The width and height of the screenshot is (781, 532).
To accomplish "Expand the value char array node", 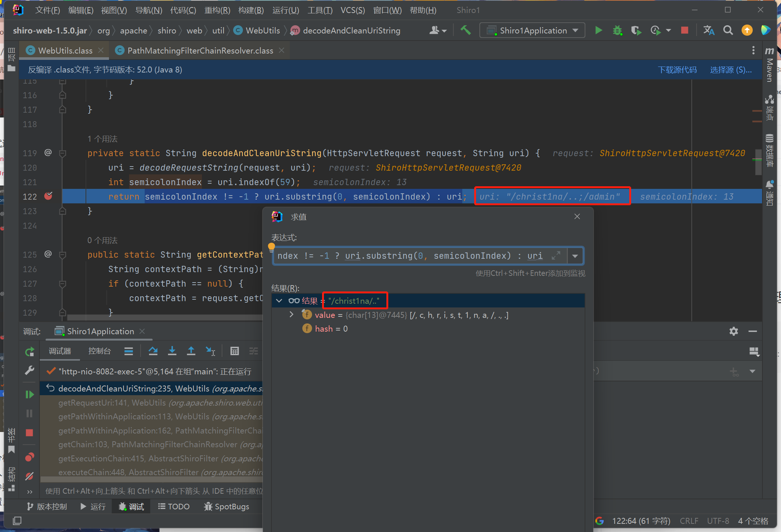I will pos(292,315).
